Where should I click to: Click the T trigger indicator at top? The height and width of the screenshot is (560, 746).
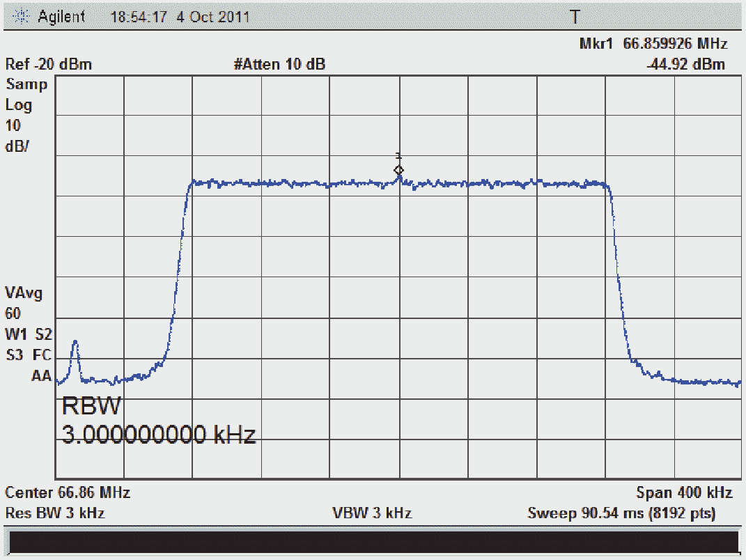click(x=575, y=17)
